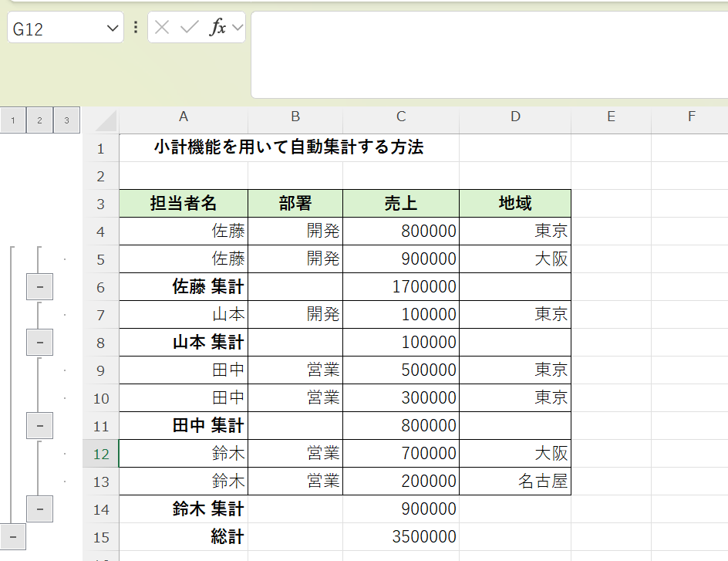Image resolution: width=728 pixels, height=561 pixels.
Task: Click the three-dot handle beside Name Box
Action: point(136,28)
